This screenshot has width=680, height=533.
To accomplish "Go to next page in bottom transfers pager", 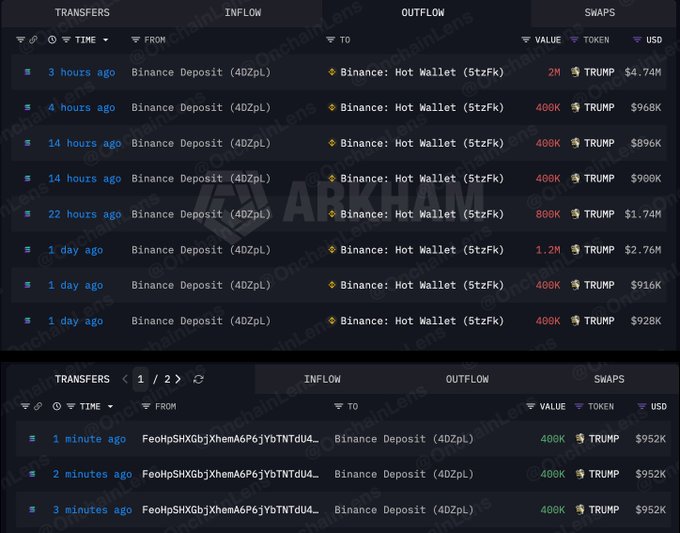I will coord(178,379).
